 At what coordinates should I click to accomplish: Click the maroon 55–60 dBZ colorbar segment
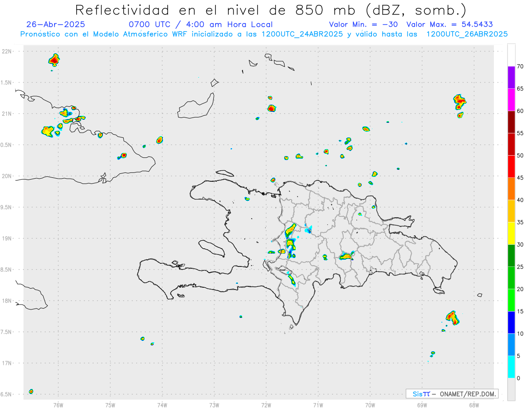point(511,121)
